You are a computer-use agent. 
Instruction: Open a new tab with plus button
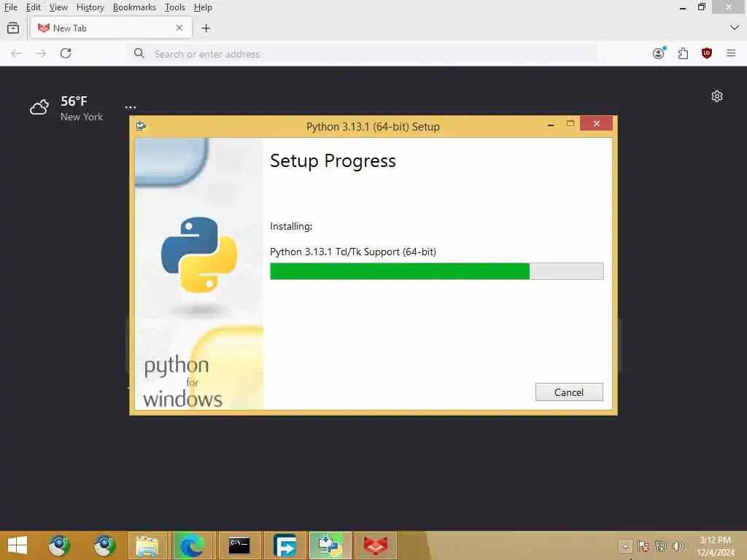(206, 28)
